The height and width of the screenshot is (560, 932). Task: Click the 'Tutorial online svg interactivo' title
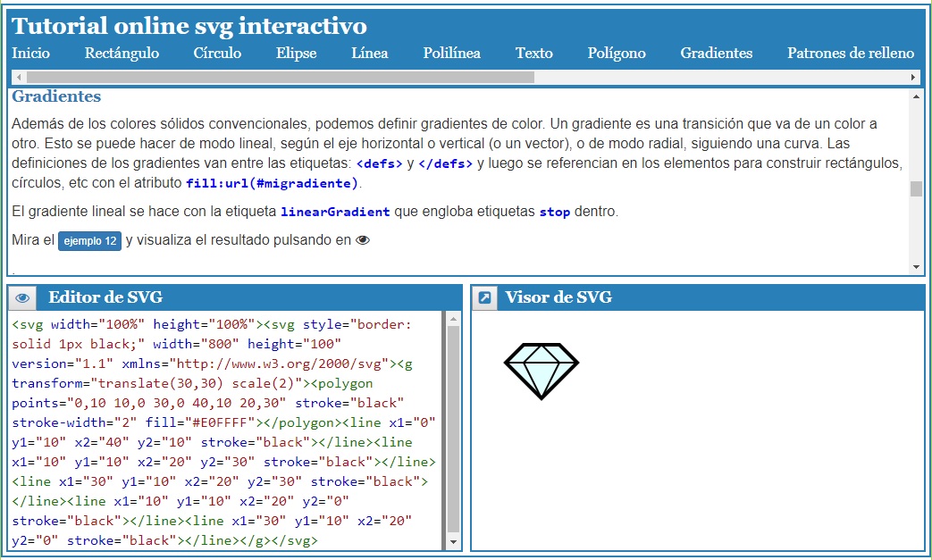[x=189, y=26]
